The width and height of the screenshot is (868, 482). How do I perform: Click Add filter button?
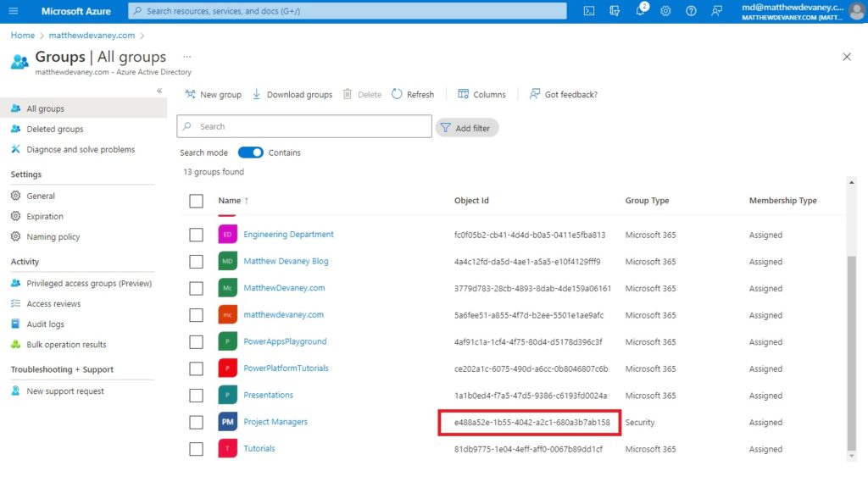[x=467, y=128]
